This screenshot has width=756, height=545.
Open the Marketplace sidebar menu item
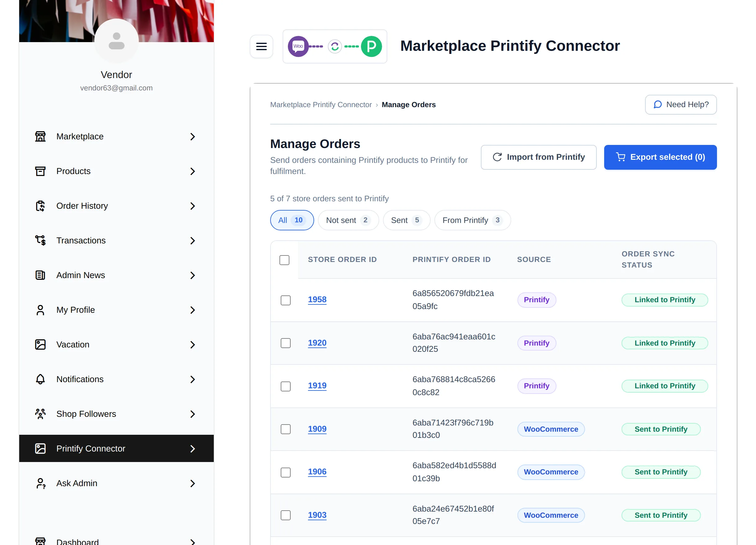tap(116, 137)
